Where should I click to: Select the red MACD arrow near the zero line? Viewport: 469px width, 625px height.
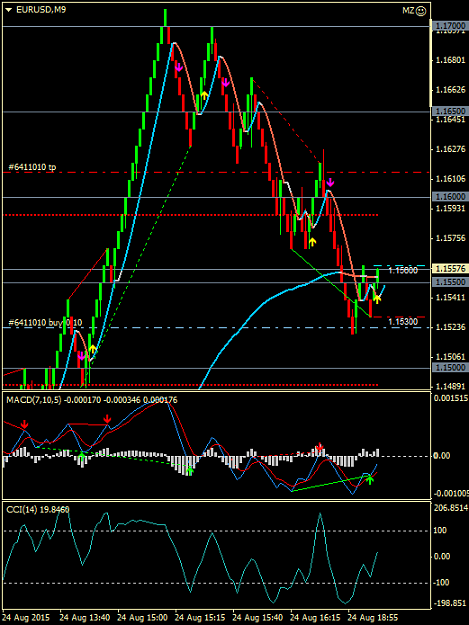[320, 447]
